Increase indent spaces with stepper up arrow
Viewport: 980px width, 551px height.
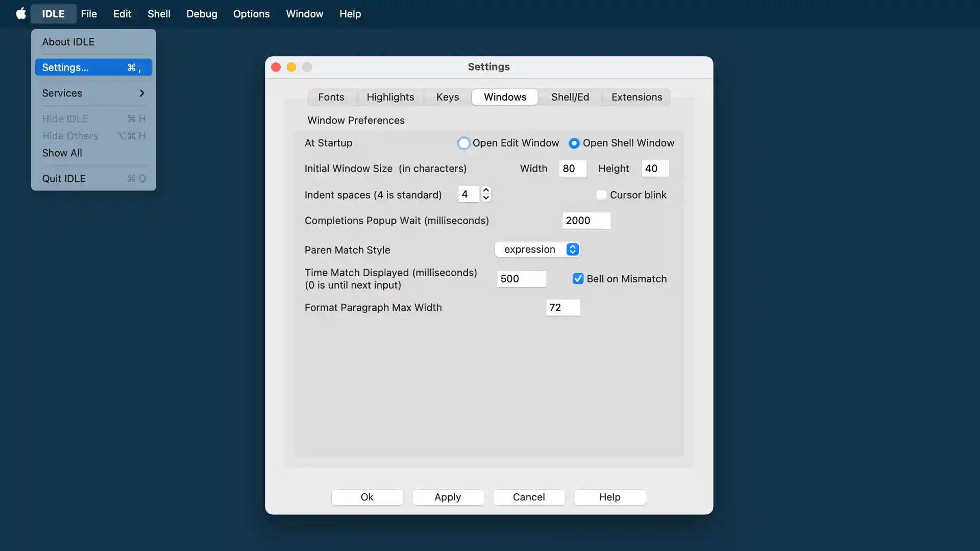pos(486,190)
